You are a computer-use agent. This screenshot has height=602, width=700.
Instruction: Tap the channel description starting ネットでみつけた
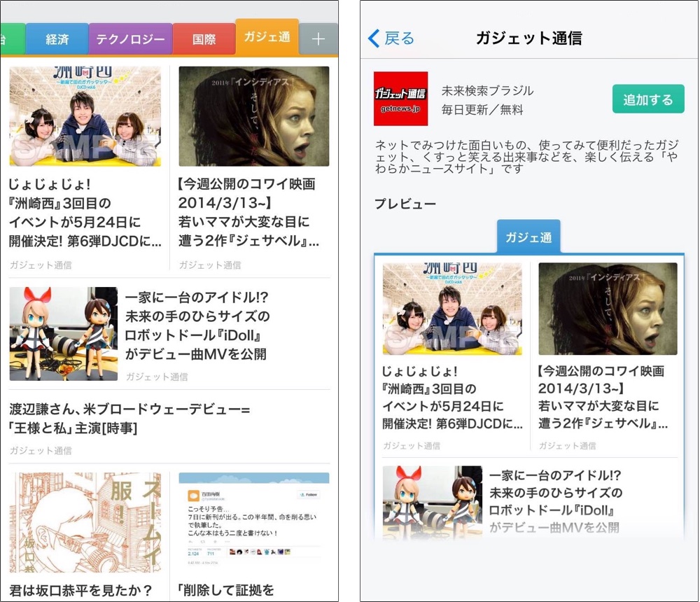[526, 157]
